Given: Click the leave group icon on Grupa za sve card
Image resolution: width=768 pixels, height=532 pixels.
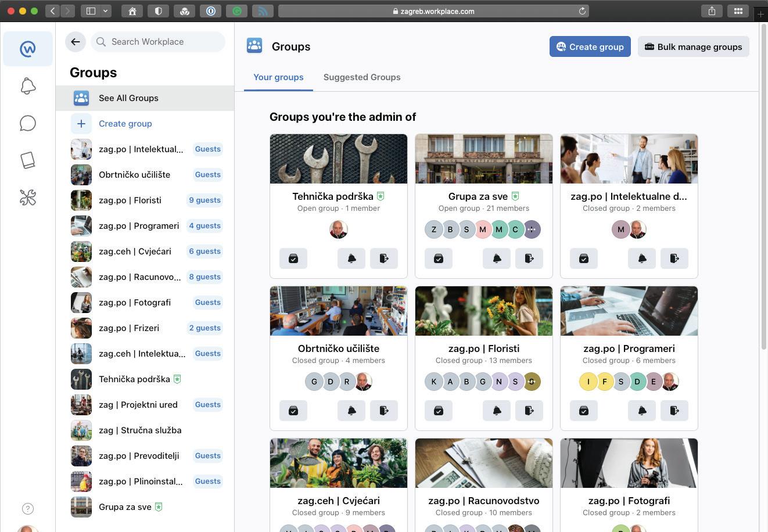Looking at the screenshot, I should [529, 258].
